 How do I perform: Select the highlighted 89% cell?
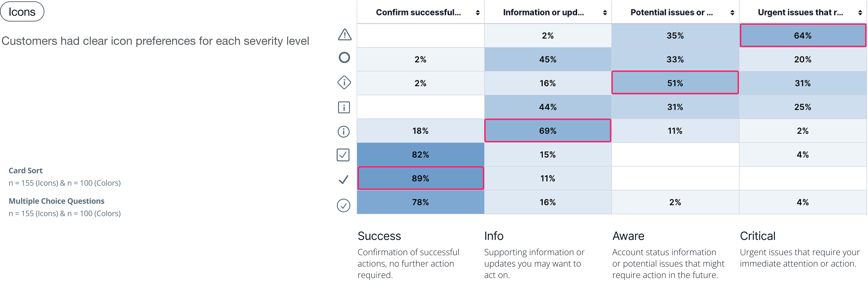coord(420,178)
